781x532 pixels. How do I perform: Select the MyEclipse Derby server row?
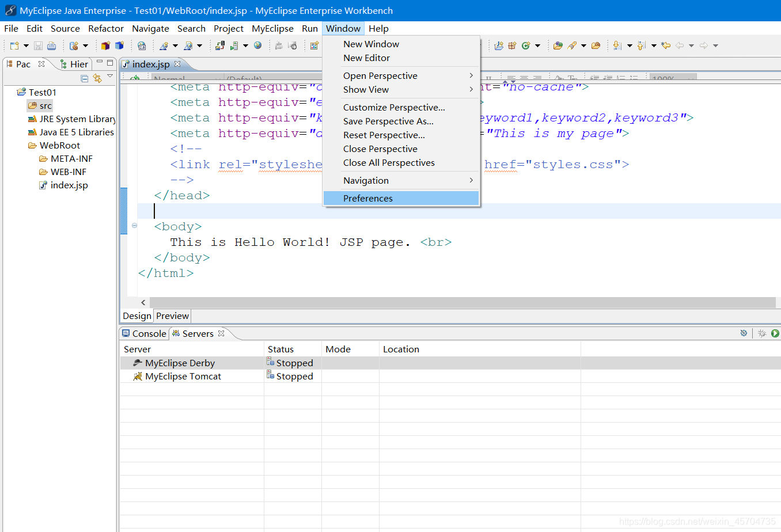(450, 363)
